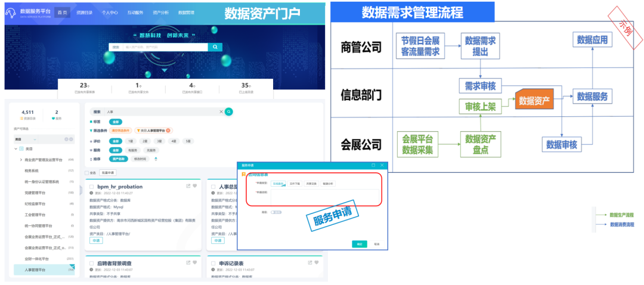This screenshot has width=644, height=285.
Task: Favorite the bpm_hr_probation asset with heart icon
Action: click(x=195, y=187)
